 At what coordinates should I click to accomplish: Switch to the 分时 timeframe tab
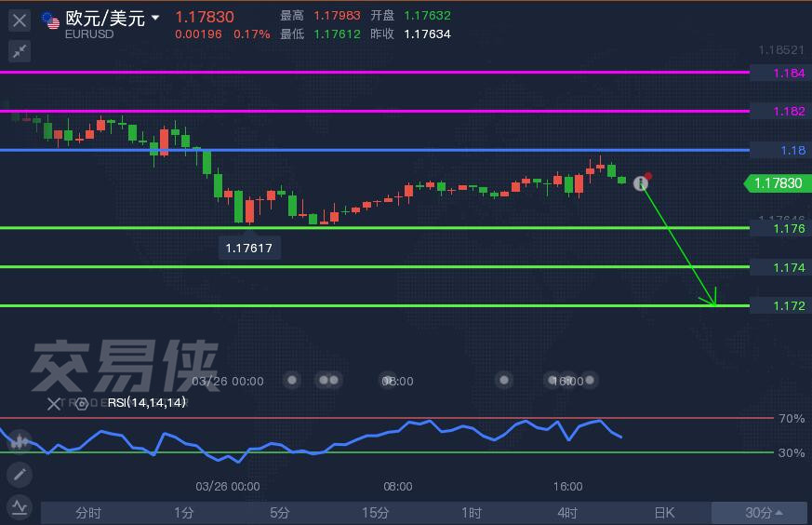pos(88,513)
